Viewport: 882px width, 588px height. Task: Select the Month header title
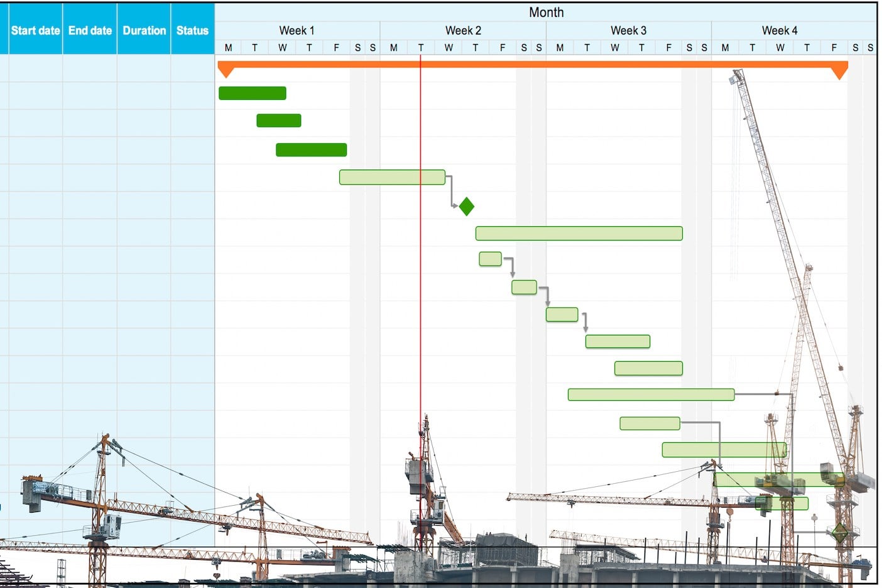coord(547,12)
